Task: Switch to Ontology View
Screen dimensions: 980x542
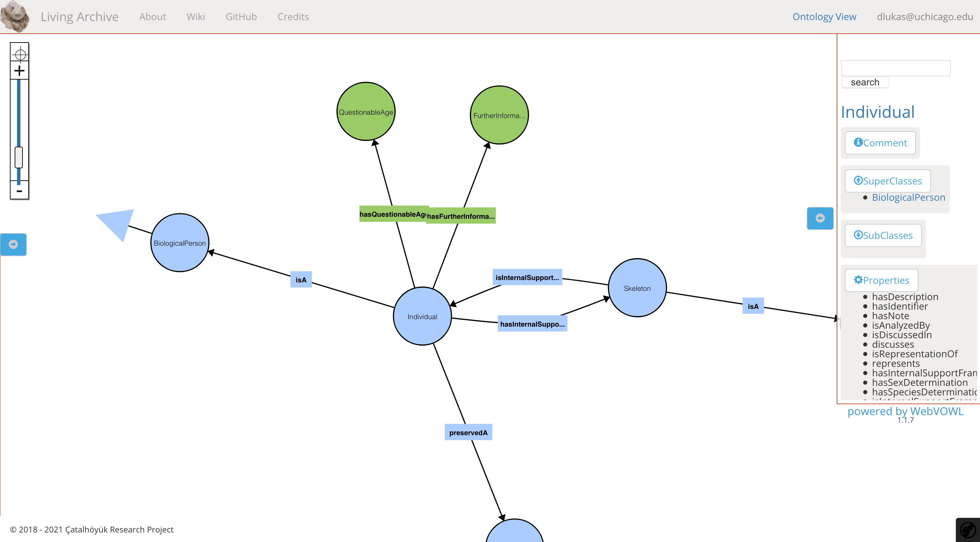Action: point(824,17)
